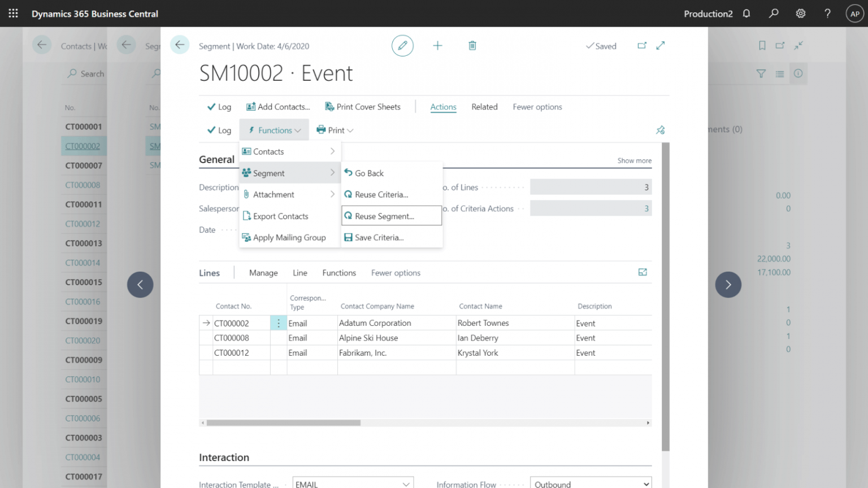Viewport: 868px width, 488px height.
Task: Open Business Central search with magnifier icon
Action: (x=773, y=13)
